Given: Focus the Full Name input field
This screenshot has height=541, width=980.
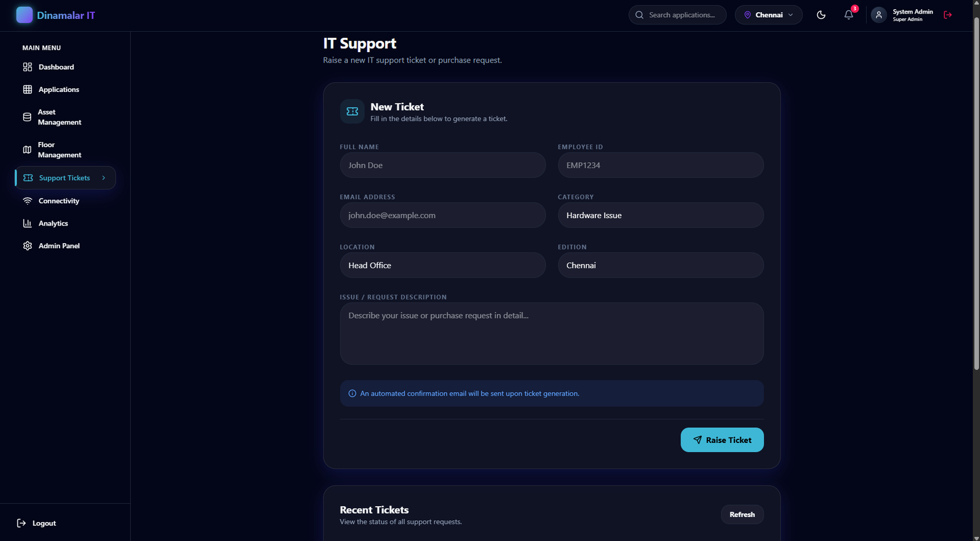Looking at the screenshot, I should (x=443, y=165).
